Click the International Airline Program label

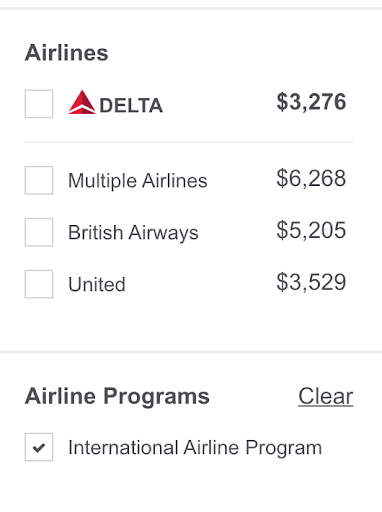(x=195, y=447)
